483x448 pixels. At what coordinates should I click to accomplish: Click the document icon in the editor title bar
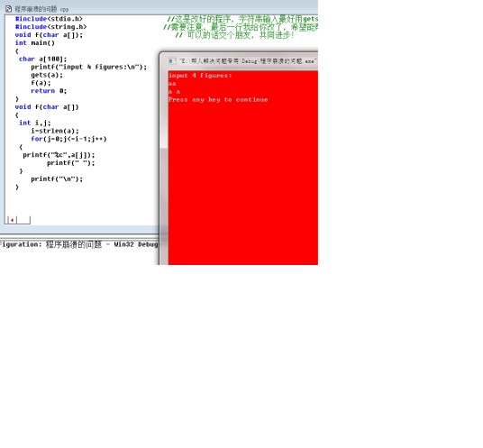click(9, 9)
